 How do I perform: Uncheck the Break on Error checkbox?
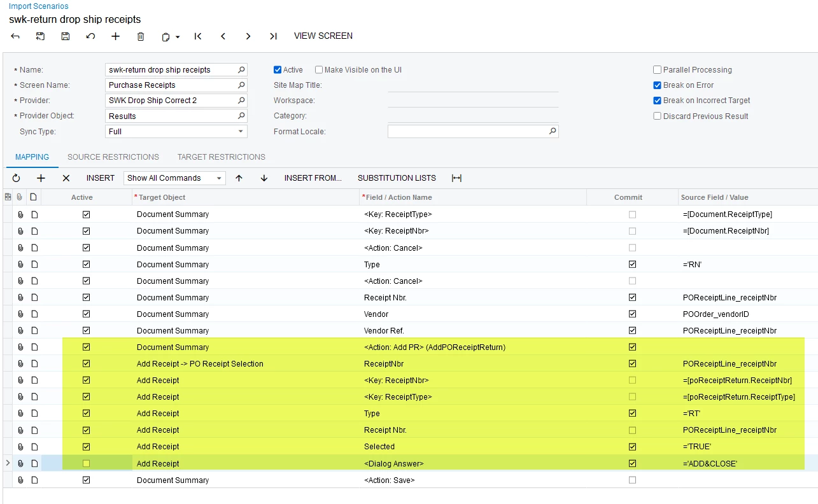[657, 85]
